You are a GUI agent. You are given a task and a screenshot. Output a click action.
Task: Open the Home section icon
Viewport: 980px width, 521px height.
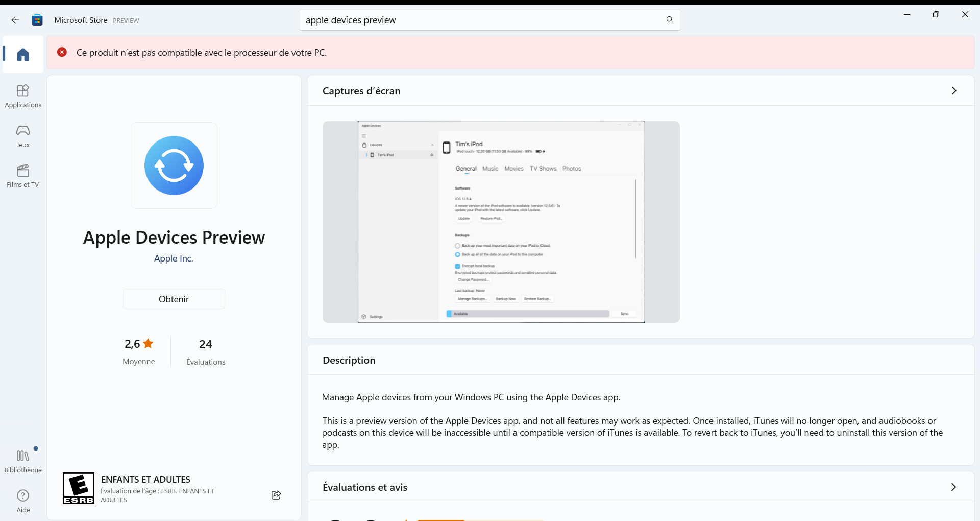[23, 54]
